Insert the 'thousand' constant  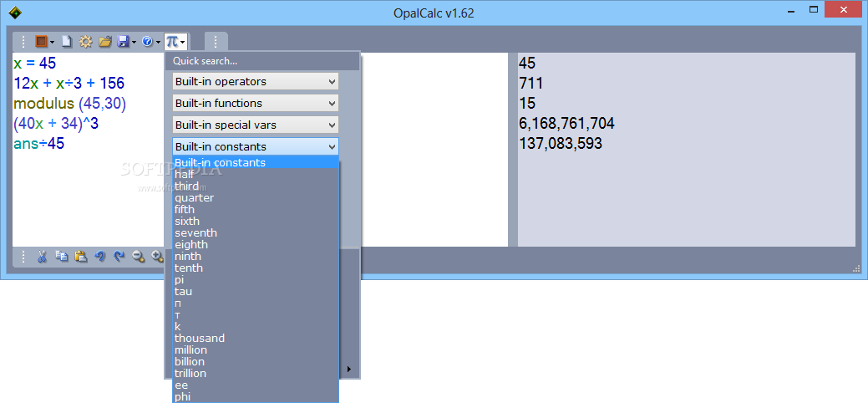coord(256,338)
